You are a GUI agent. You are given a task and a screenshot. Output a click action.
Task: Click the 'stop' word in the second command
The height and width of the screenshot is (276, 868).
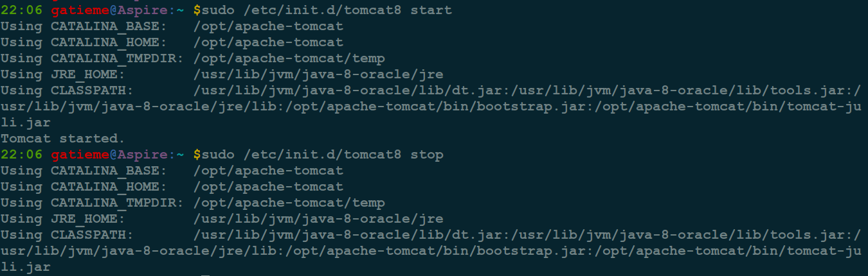pos(427,155)
